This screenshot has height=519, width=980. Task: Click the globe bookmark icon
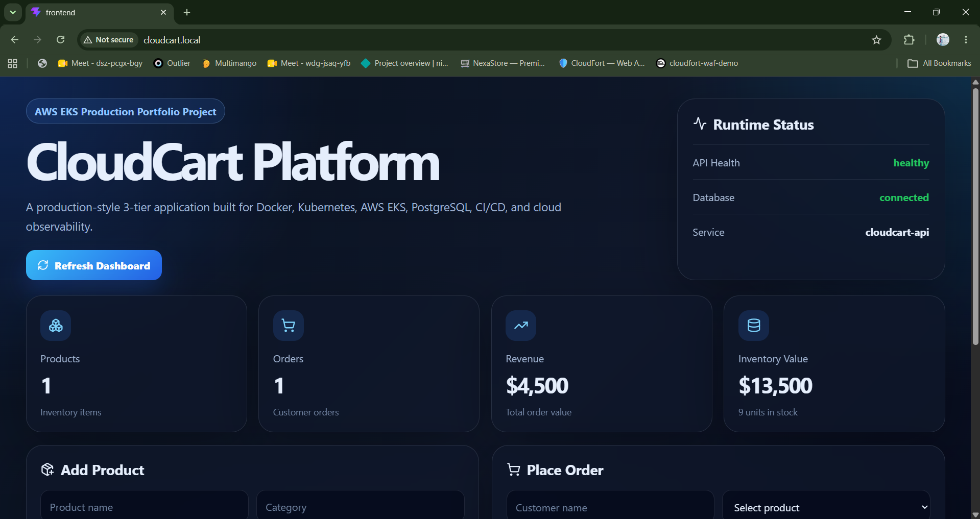42,63
